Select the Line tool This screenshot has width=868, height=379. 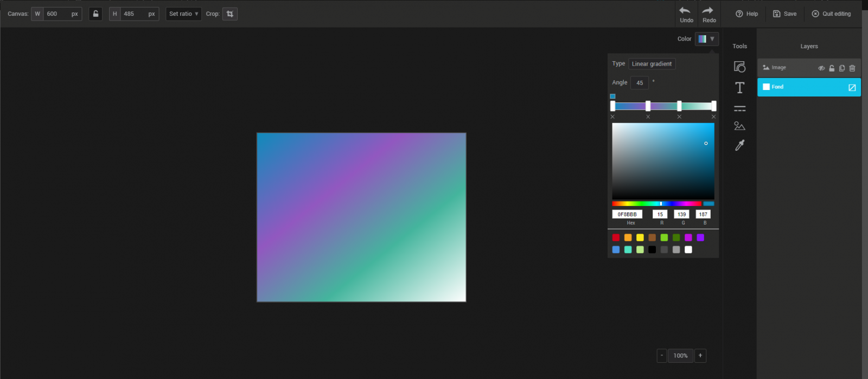(x=739, y=108)
